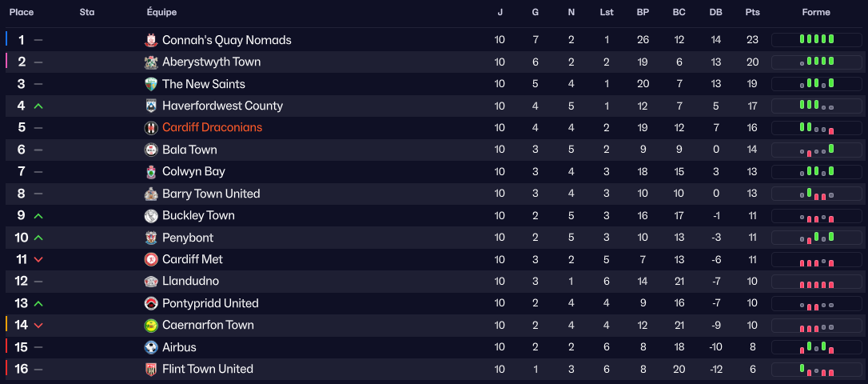Click The New Saints club badge

pyautogui.click(x=151, y=84)
